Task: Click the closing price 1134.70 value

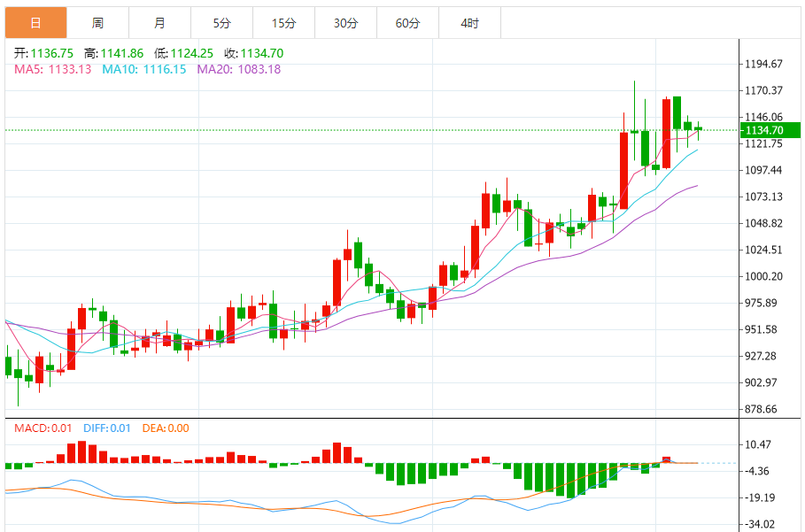Action: 262,53
